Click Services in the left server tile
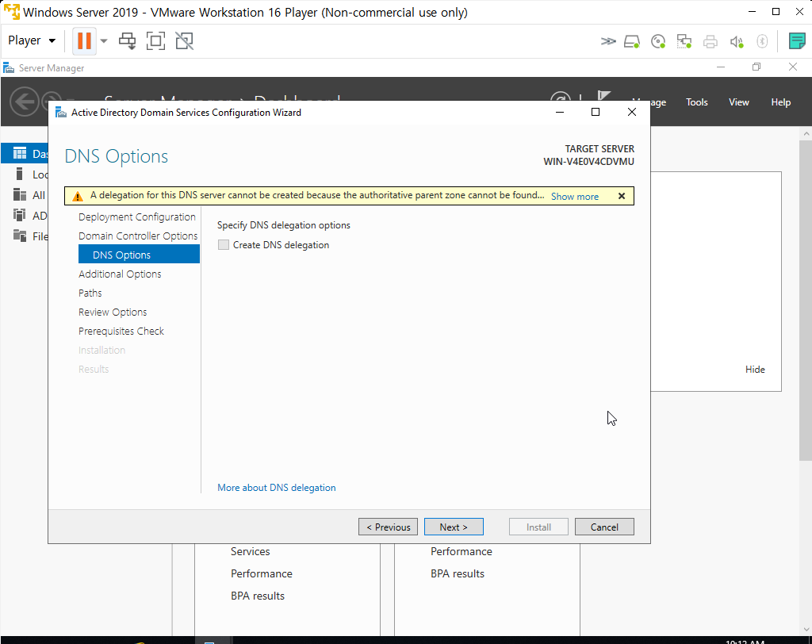 coord(250,551)
